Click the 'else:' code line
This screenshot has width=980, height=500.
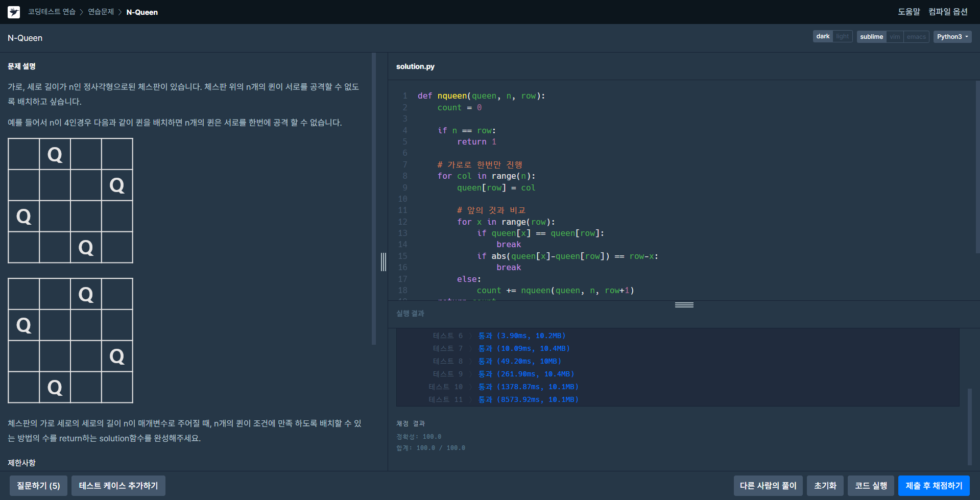pos(469,279)
